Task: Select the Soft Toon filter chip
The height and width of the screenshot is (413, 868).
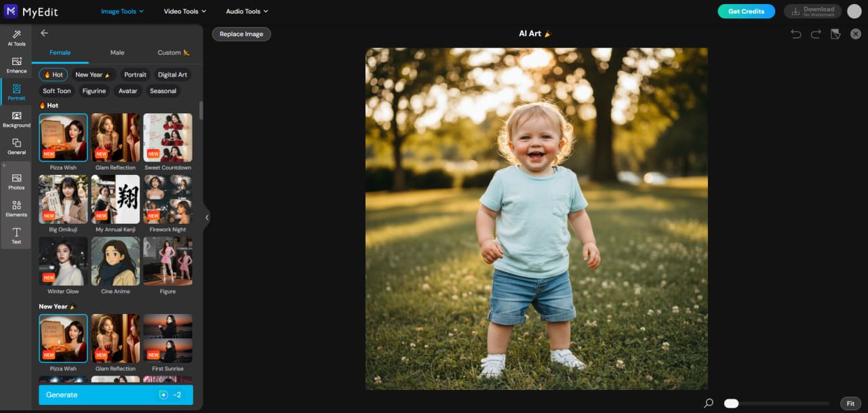Action: click(57, 91)
